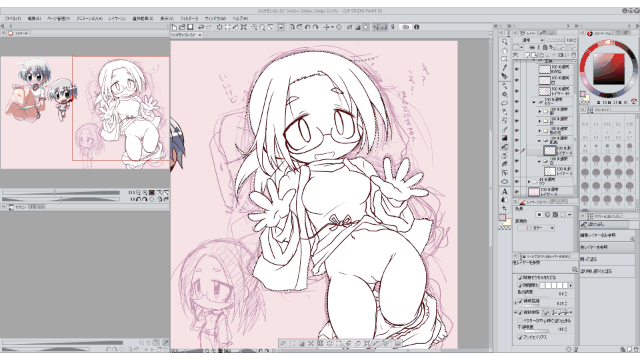Open the レイヤー(L) menu
640x360 pixels.
click(x=117, y=19)
